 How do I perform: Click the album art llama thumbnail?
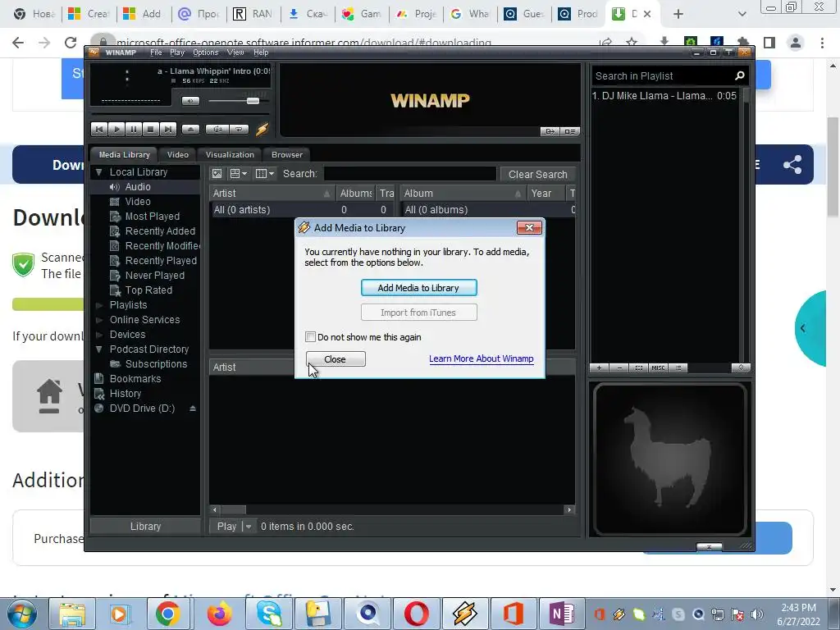point(669,459)
